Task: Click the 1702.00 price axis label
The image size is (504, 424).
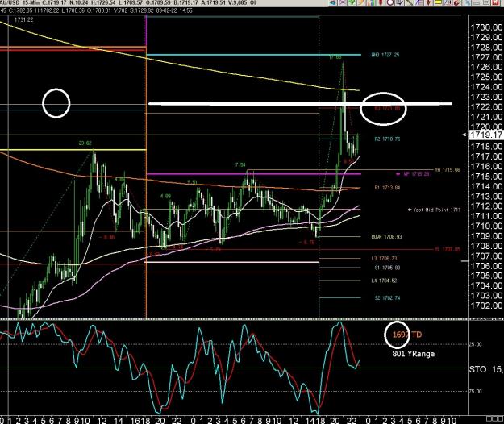Action: pos(486,306)
